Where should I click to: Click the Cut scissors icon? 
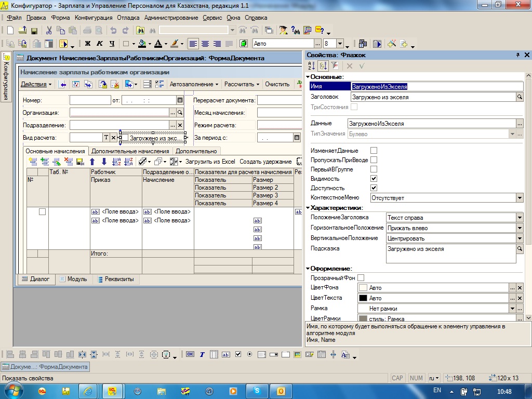49,31
